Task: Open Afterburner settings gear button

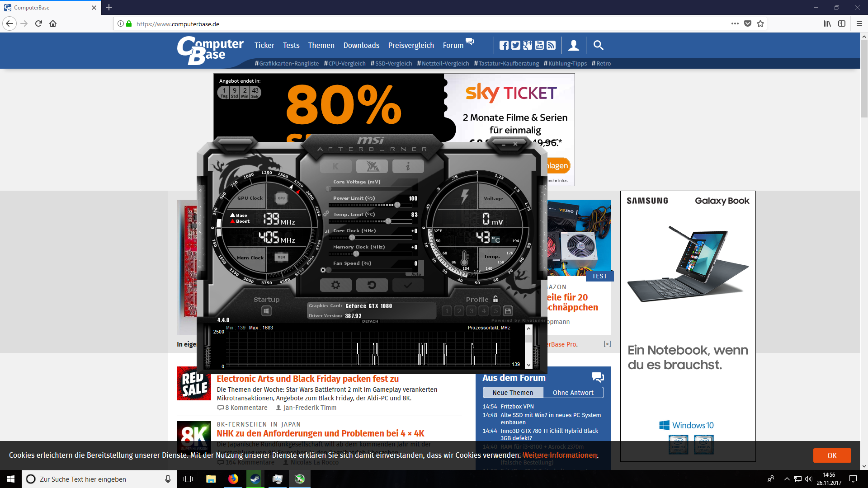Action: click(x=335, y=285)
